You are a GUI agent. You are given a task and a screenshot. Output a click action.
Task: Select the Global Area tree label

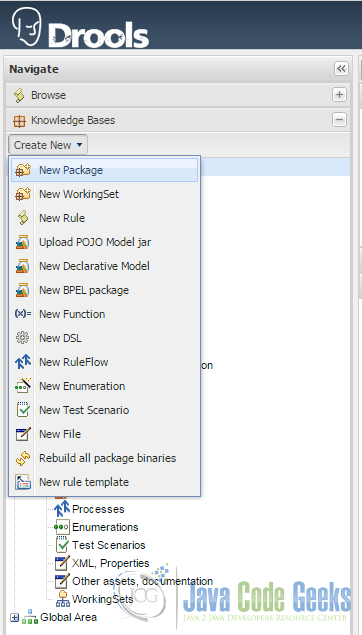68,617
